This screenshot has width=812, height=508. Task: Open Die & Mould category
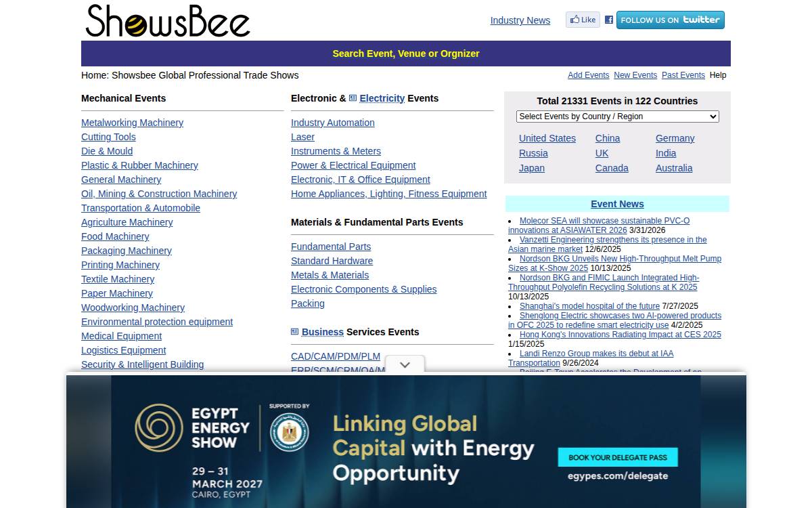tap(107, 151)
